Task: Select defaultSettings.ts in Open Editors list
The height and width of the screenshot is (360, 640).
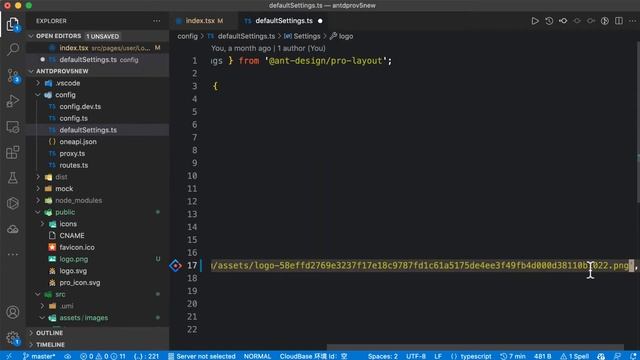Action: [x=98, y=60]
